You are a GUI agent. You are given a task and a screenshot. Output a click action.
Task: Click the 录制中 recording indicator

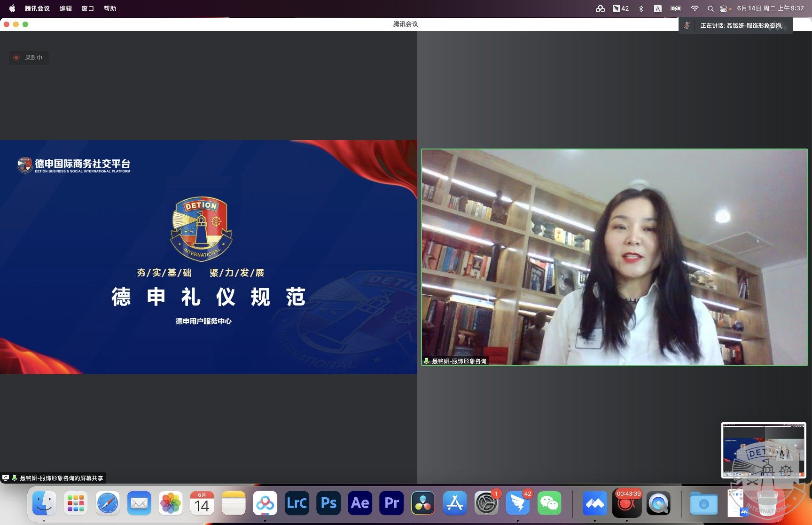[29, 57]
